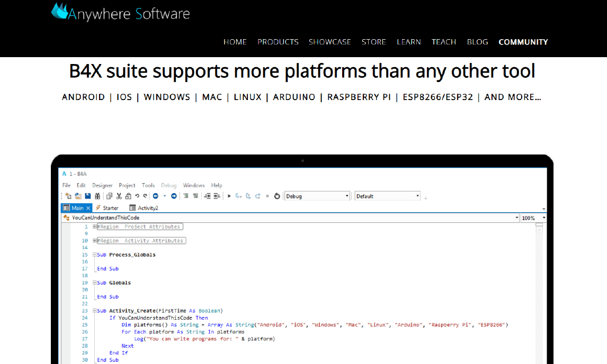The height and width of the screenshot is (364, 607).
Task: Collapse the Sub Activity_Create block
Action: [x=94, y=311]
